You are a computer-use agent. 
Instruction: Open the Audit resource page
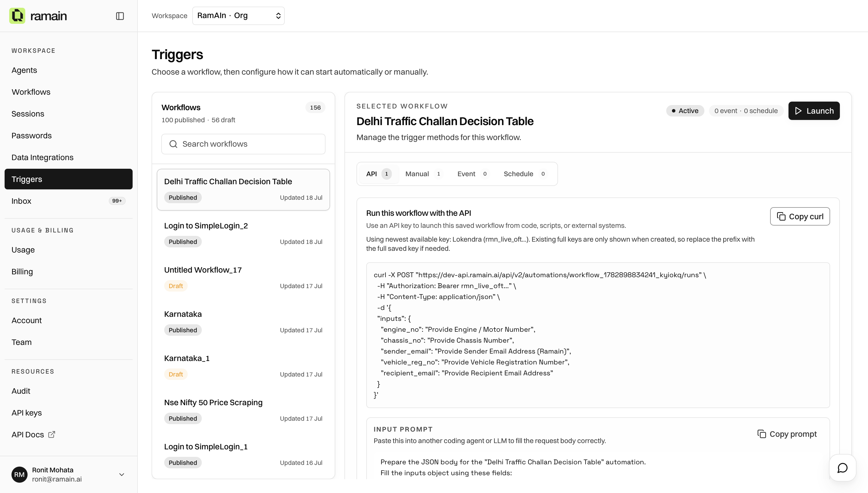pyautogui.click(x=68, y=391)
